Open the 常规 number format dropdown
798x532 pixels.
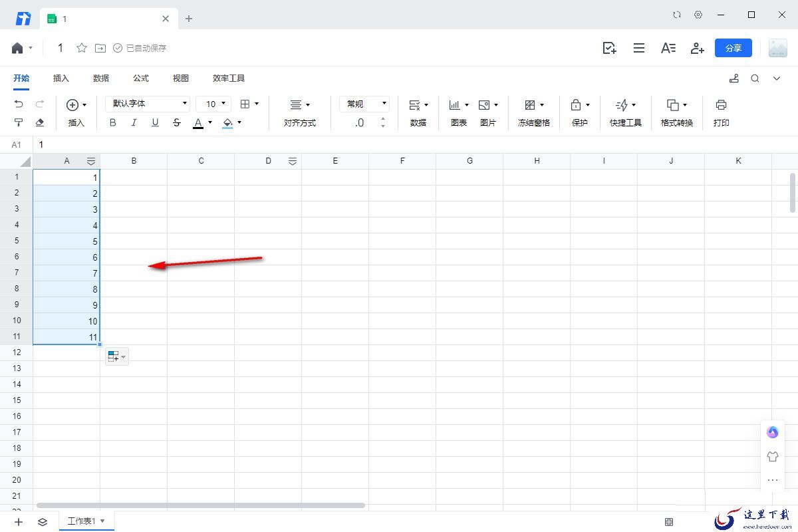364,104
